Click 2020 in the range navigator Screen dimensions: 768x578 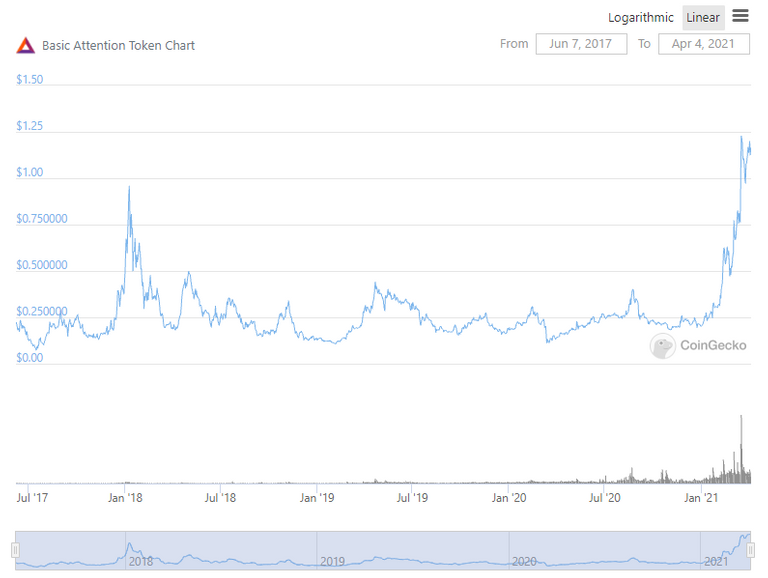524,561
